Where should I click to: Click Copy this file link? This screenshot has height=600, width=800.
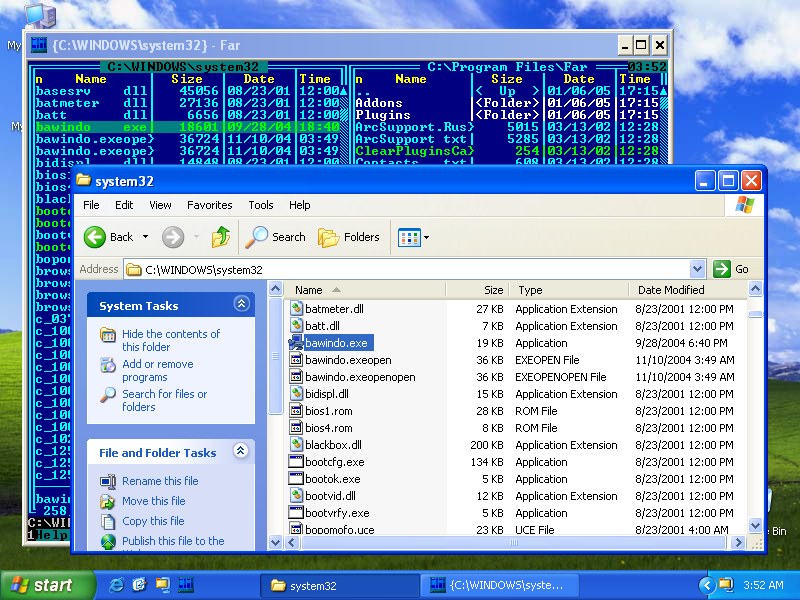(x=153, y=521)
